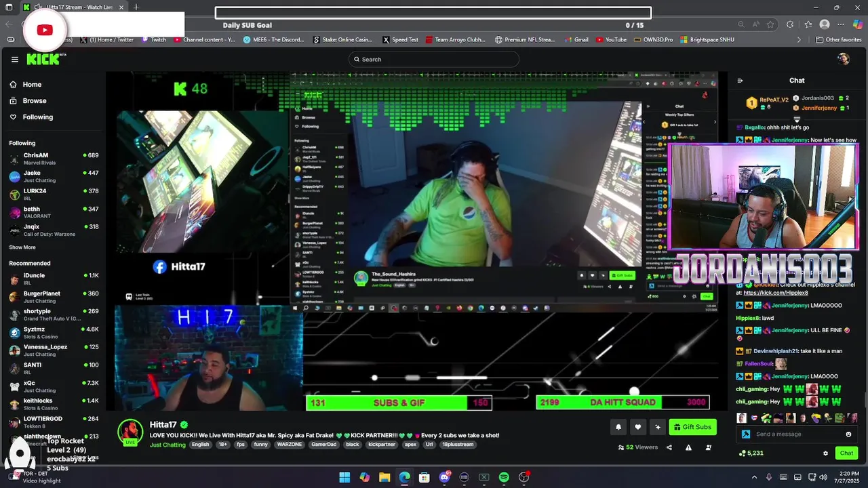Click the Kick logo
Image resolution: width=868 pixels, height=488 pixels.
point(45,59)
